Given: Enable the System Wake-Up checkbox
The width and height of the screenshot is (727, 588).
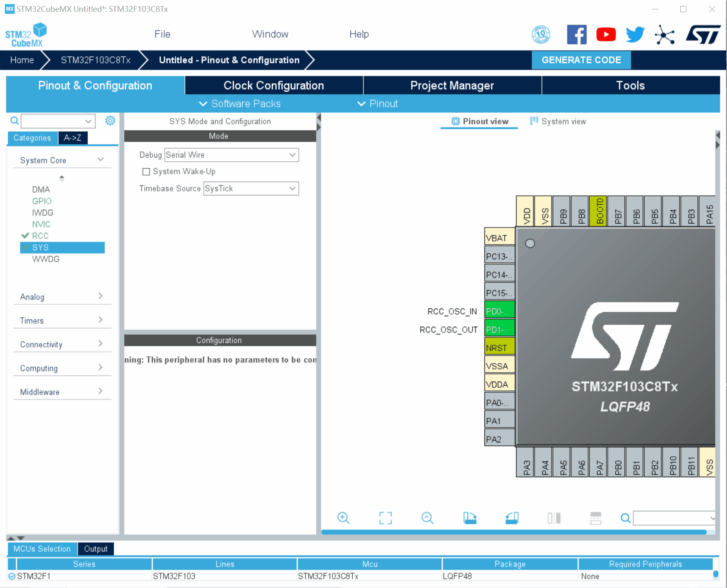Looking at the screenshot, I should pos(146,172).
